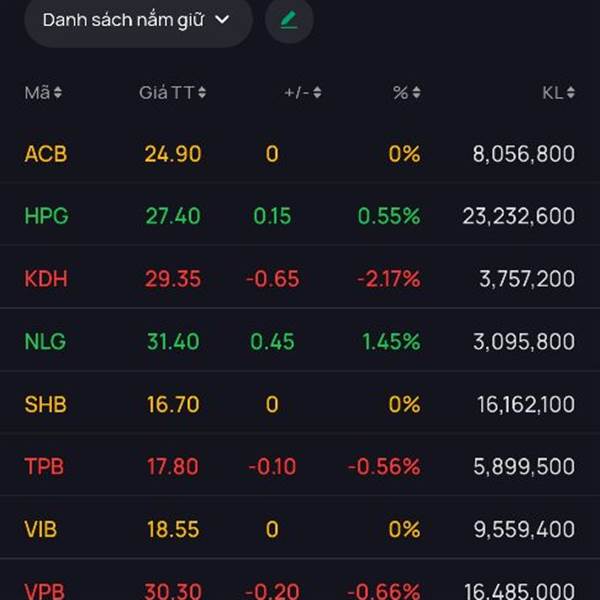Open the Danh sách nắm giữ dropdown

tap(137, 20)
